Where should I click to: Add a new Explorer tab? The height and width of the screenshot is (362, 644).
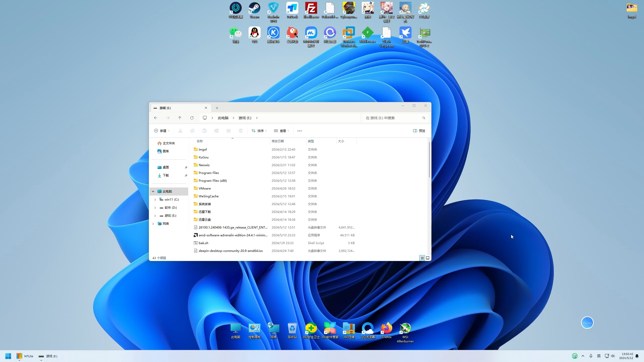pos(217,108)
